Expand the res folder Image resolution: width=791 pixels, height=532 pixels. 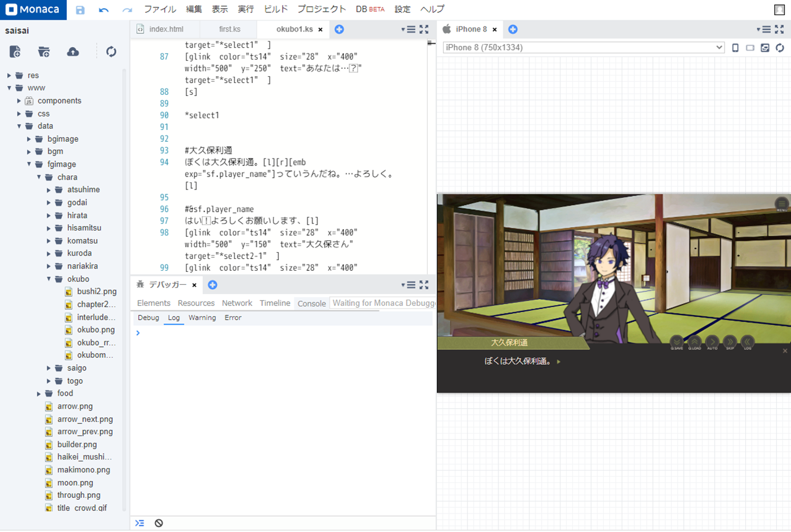coord(9,76)
